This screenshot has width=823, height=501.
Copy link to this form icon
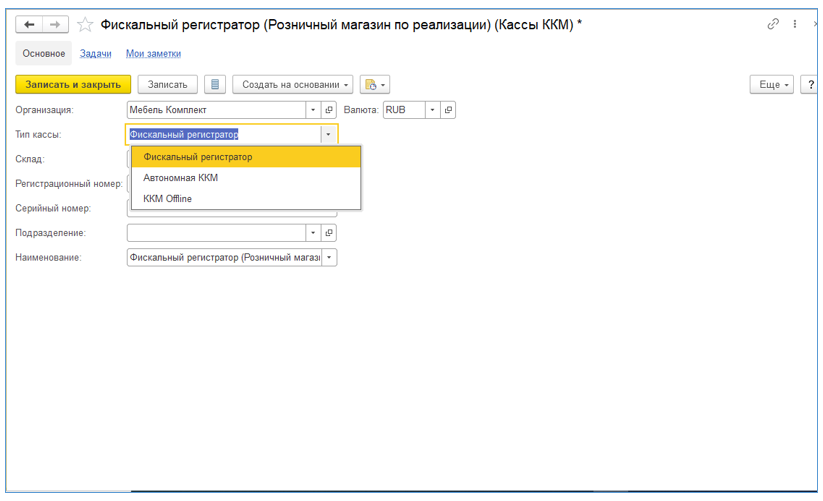773,24
